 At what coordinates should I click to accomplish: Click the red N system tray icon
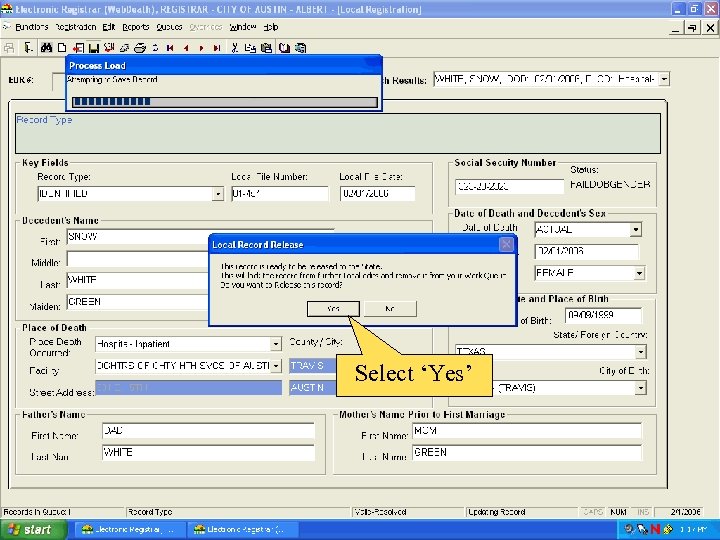pyautogui.click(x=655, y=530)
